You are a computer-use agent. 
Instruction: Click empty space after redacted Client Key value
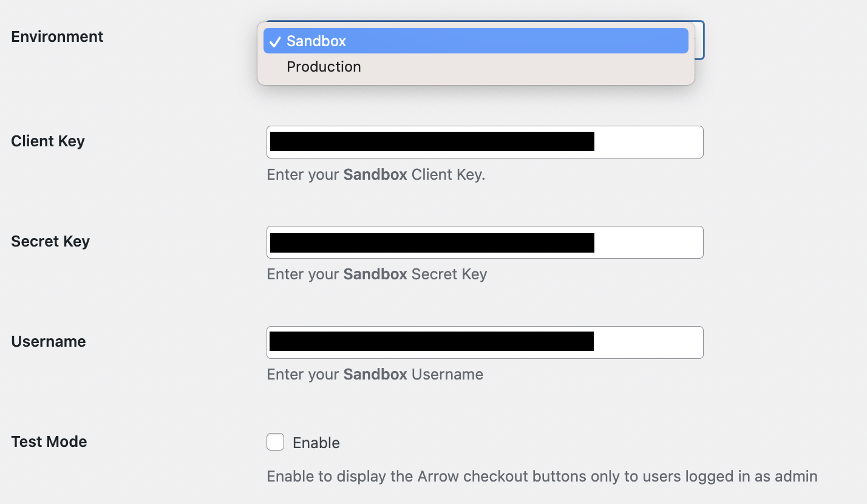(x=647, y=142)
